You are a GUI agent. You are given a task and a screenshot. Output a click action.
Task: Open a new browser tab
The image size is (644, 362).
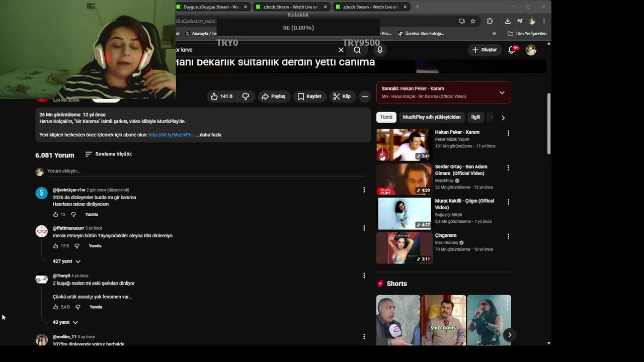click(x=417, y=7)
